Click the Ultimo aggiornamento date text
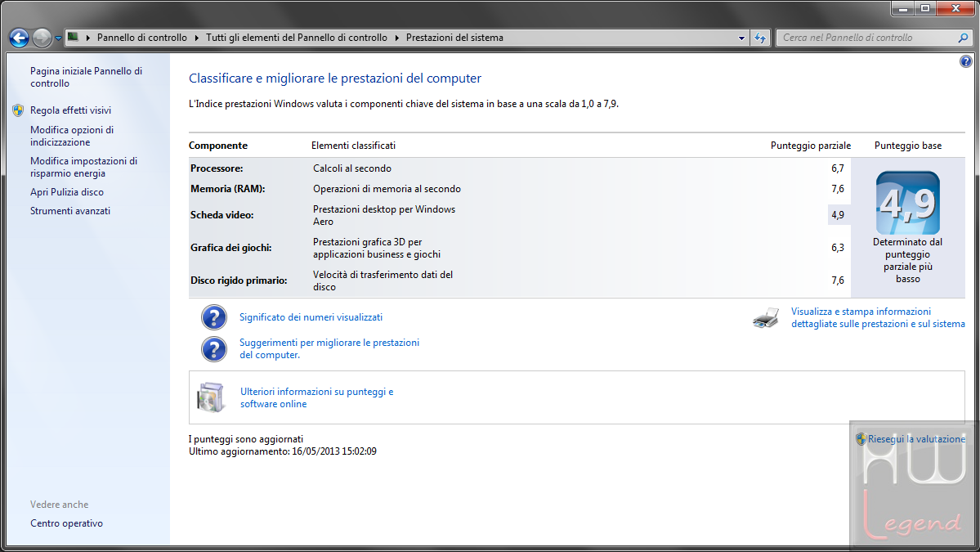 pos(283,451)
